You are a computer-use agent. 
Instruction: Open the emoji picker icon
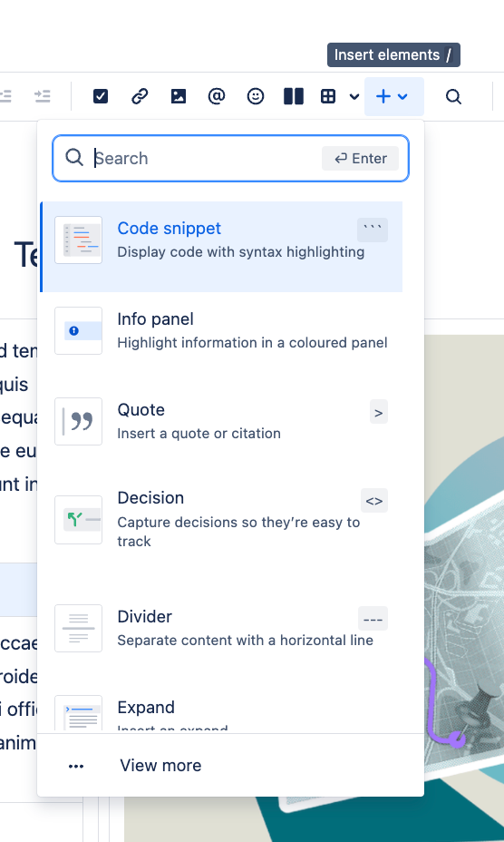256,96
